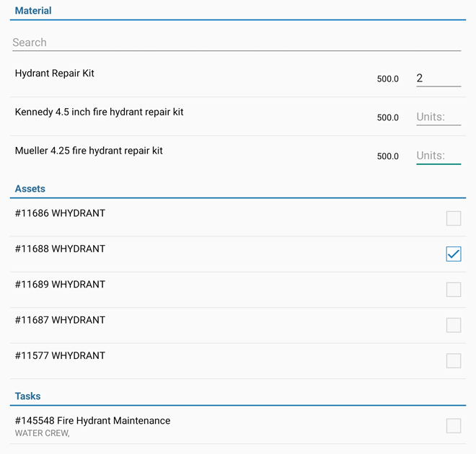Focus Units field for Mueller 4.25 kit
Screen dimensions: 476x454
point(438,156)
